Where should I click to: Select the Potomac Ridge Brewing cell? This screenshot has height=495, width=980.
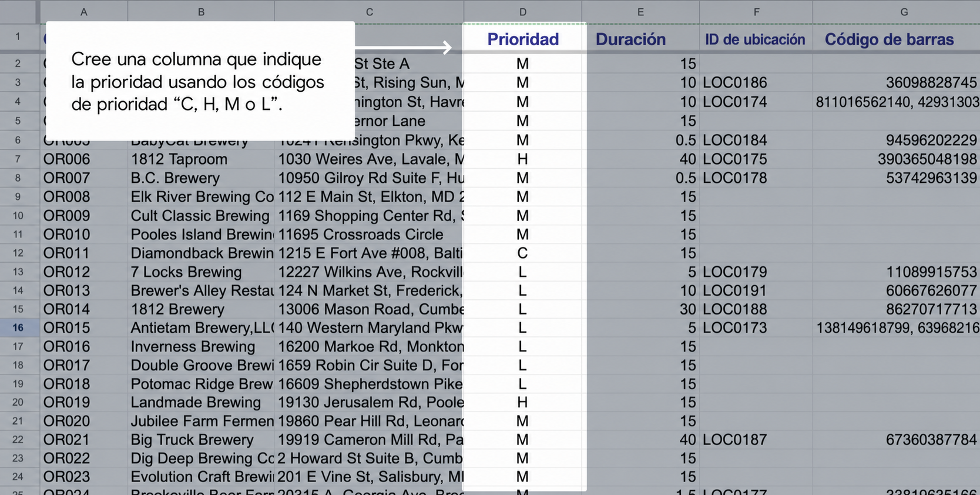201,383
